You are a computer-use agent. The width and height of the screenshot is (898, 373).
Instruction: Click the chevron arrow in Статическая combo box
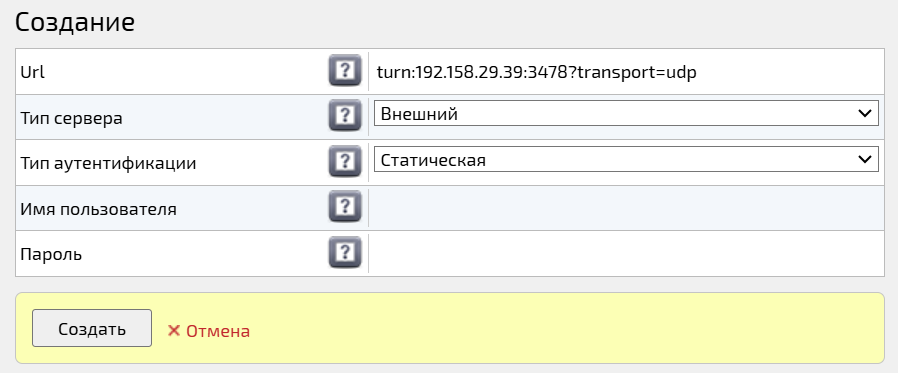(865, 159)
